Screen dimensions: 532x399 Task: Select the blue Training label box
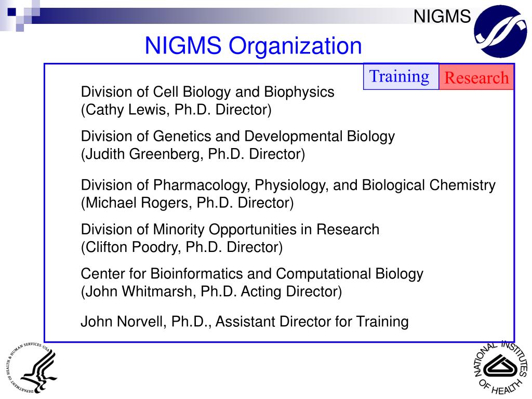[401, 76]
